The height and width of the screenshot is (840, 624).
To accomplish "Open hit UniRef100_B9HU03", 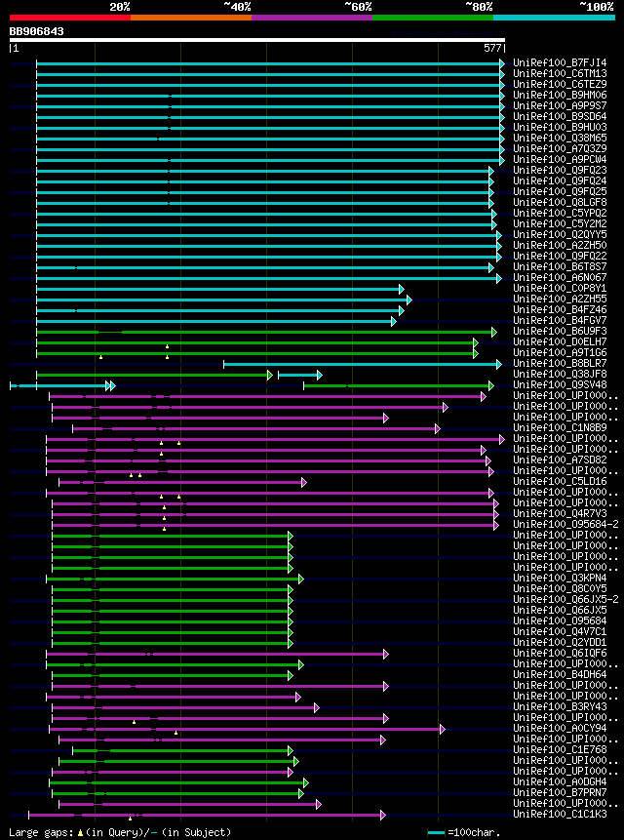I will point(560,128).
